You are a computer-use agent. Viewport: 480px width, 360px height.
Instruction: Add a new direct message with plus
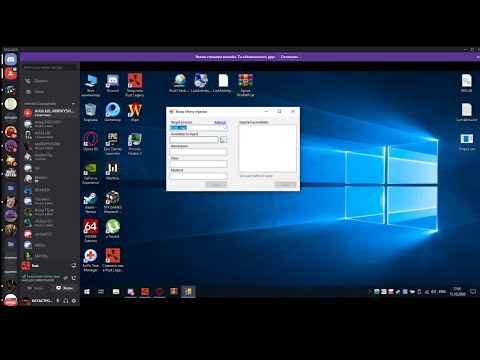point(73,104)
